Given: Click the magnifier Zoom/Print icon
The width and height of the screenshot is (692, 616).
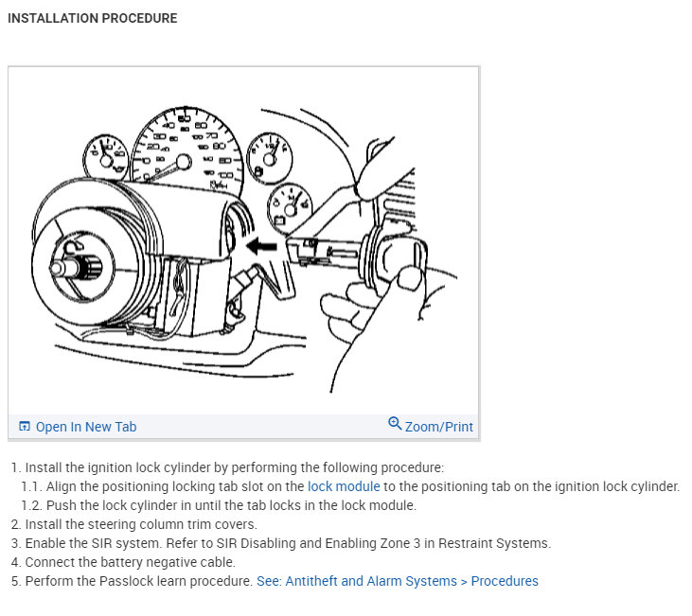Looking at the screenshot, I should pyautogui.click(x=395, y=424).
